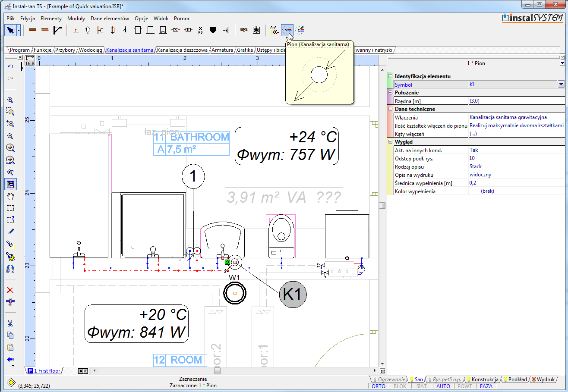Click the red X delete icon
568x392 pixels.
(x=10, y=290)
